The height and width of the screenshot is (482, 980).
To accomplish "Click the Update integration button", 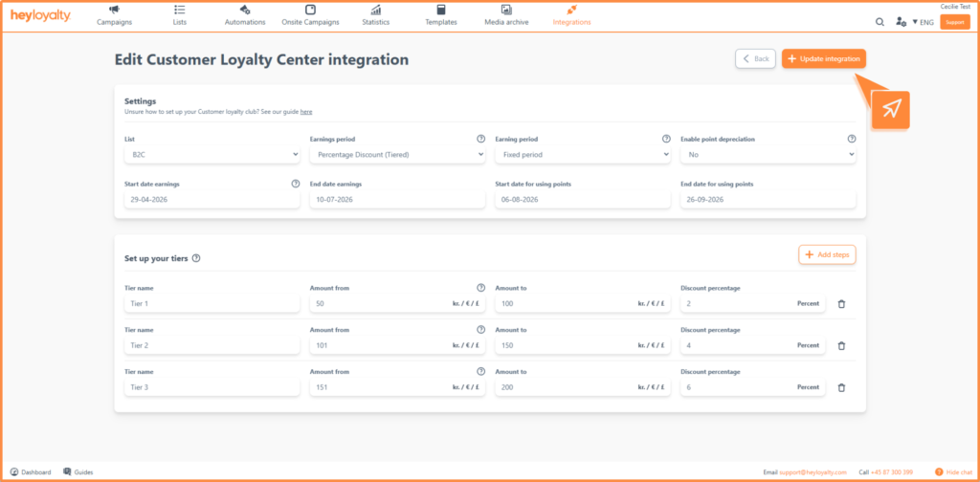I will [824, 58].
